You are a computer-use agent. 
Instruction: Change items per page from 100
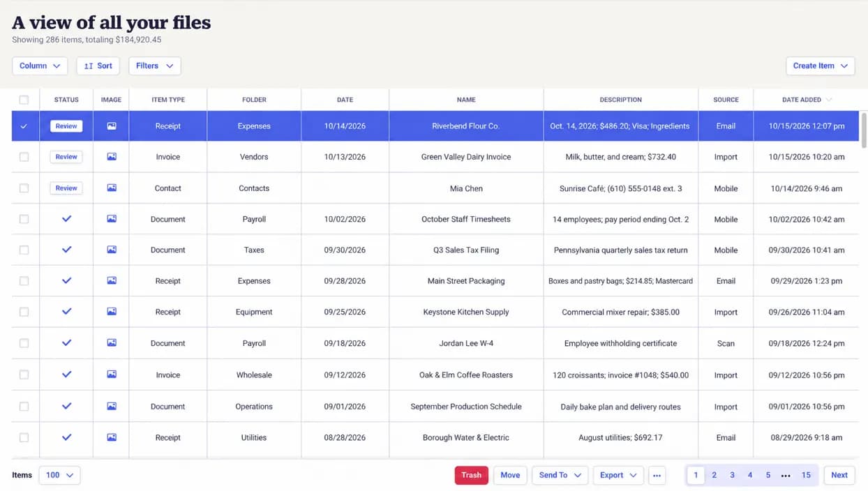(59, 475)
